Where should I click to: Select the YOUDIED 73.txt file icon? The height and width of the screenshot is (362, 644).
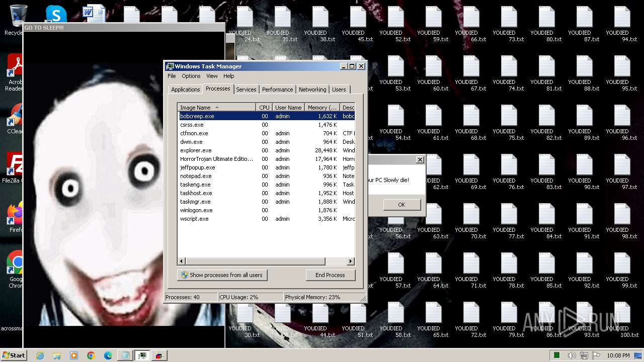coord(509,24)
